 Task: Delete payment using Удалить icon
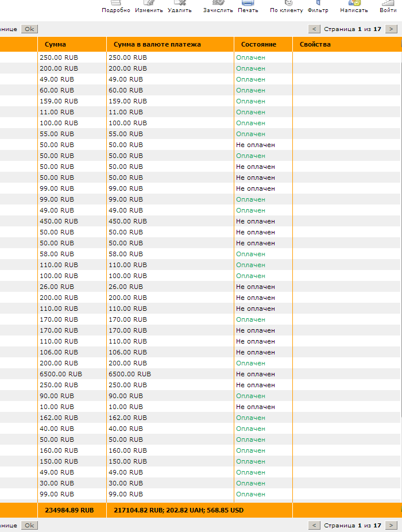pyautogui.click(x=179, y=3)
